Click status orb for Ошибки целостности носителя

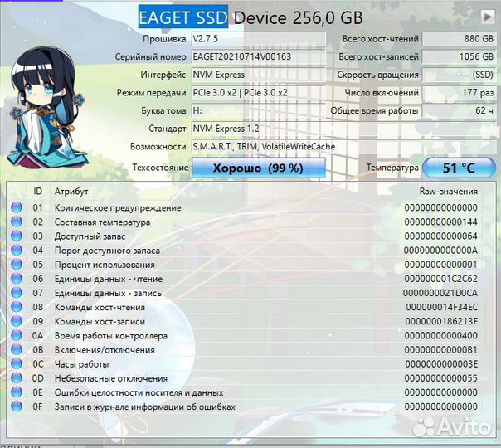(x=17, y=392)
